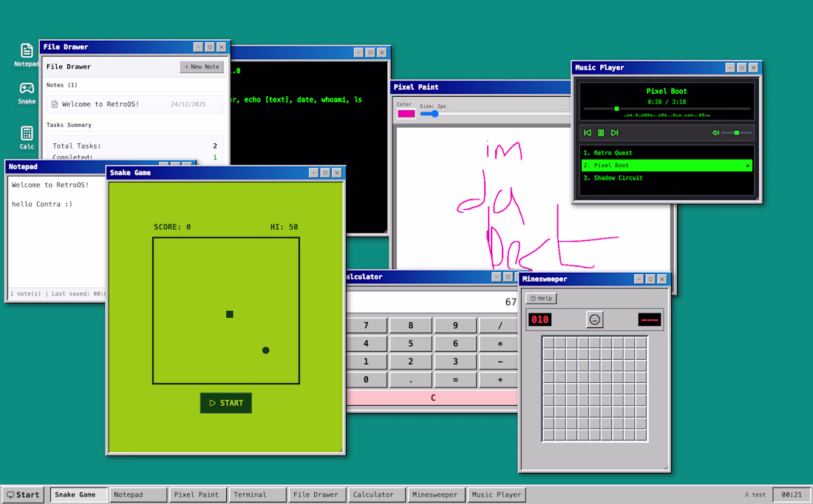Click the calculator plus key
The height and width of the screenshot is (504, 813).
(x=499, y=380)
